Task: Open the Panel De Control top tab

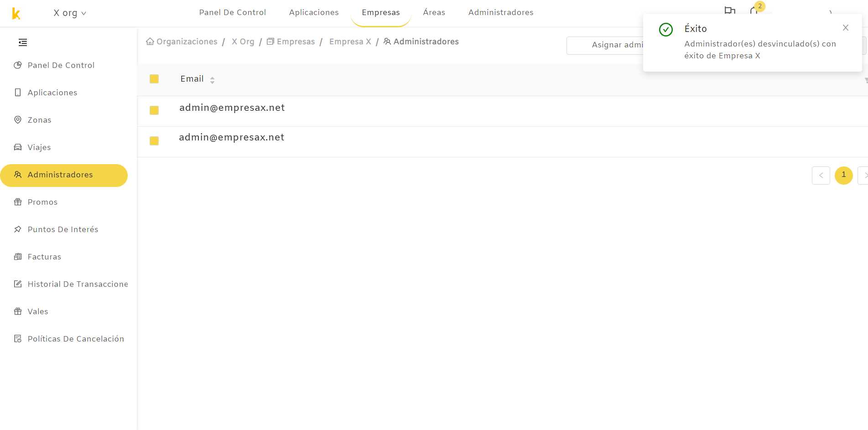Action: click(233, 13)
